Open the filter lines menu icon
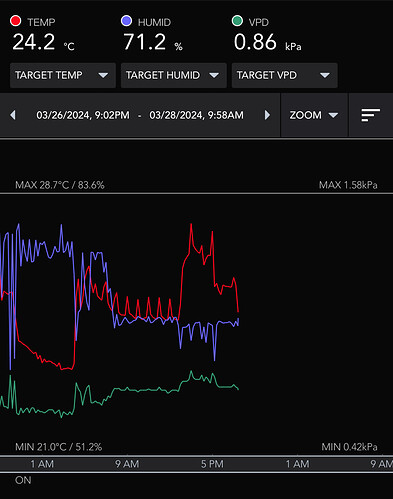393x499 pixels. pos(371,115)
